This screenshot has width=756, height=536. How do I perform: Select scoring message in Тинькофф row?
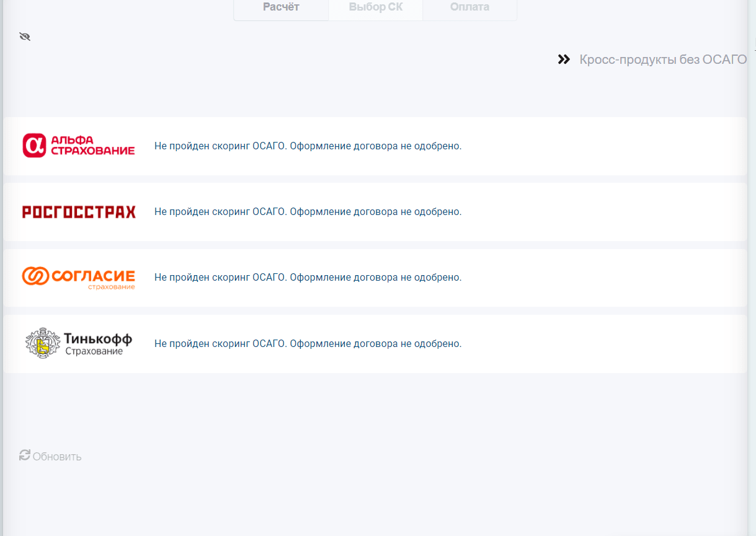[x=308, y=344]
